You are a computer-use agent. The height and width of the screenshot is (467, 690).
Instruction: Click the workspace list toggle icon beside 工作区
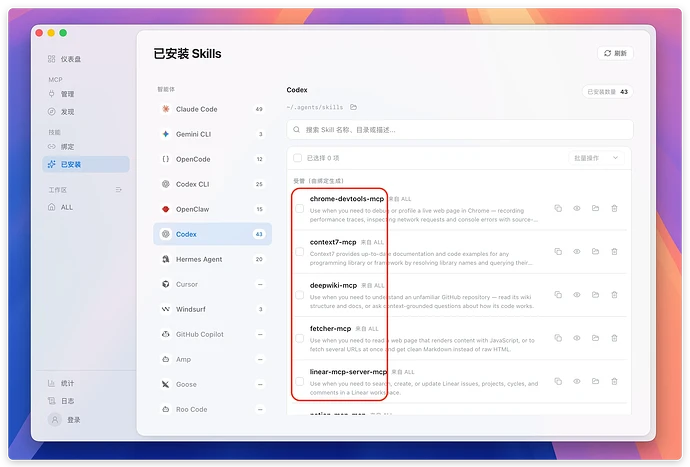[118, 190]
